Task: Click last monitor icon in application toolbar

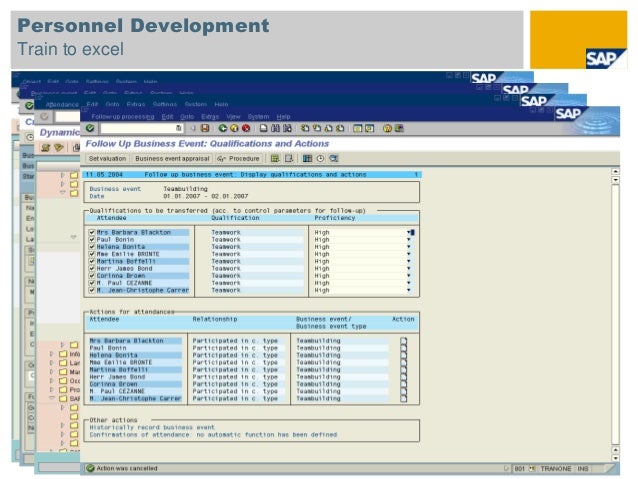Action: pos(334,158)
